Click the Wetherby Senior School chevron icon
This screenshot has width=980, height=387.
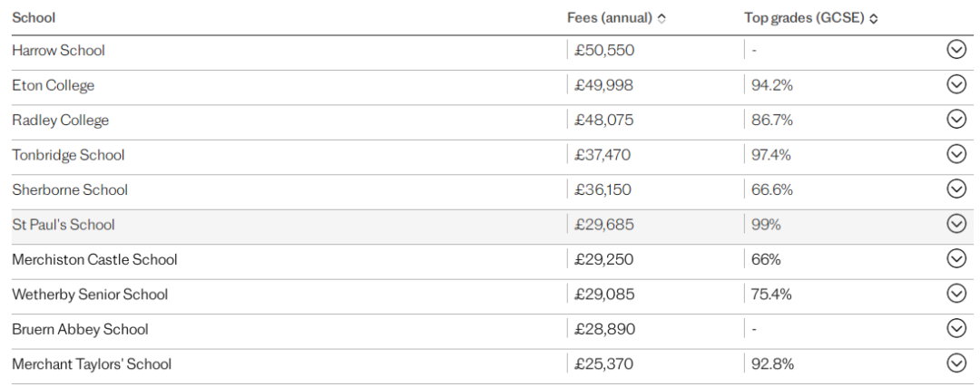tap(956, 294)
